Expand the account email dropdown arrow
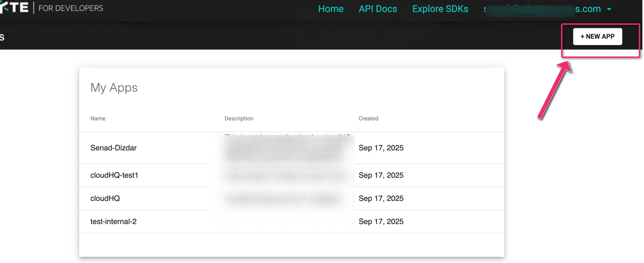Viewport: 644px width, 263px height. tap(609, 9)
